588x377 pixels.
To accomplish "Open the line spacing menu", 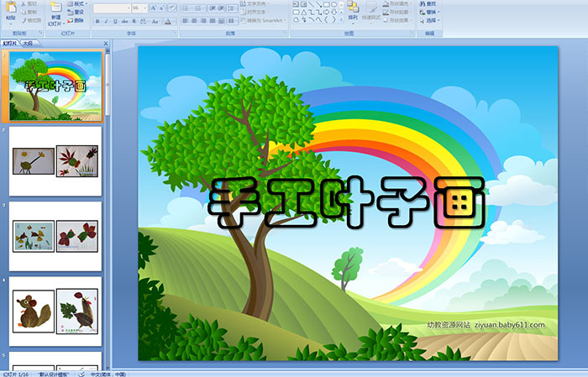I will tap(232, 8).
